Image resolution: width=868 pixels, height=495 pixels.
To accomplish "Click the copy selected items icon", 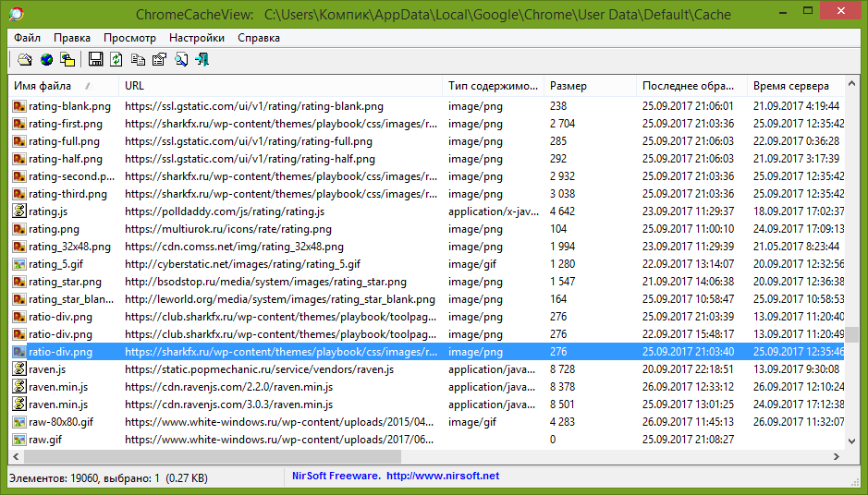I will pyautogui.click(x=138, y=60).
